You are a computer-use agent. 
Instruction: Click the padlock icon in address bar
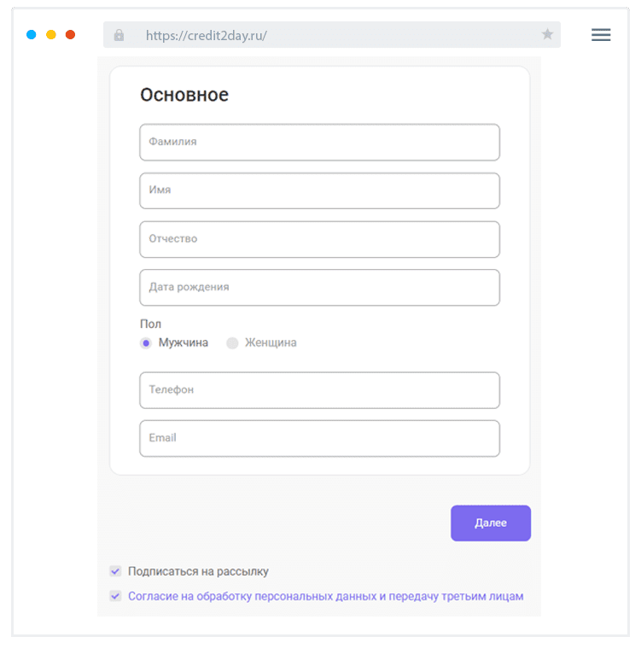[119, 35]
